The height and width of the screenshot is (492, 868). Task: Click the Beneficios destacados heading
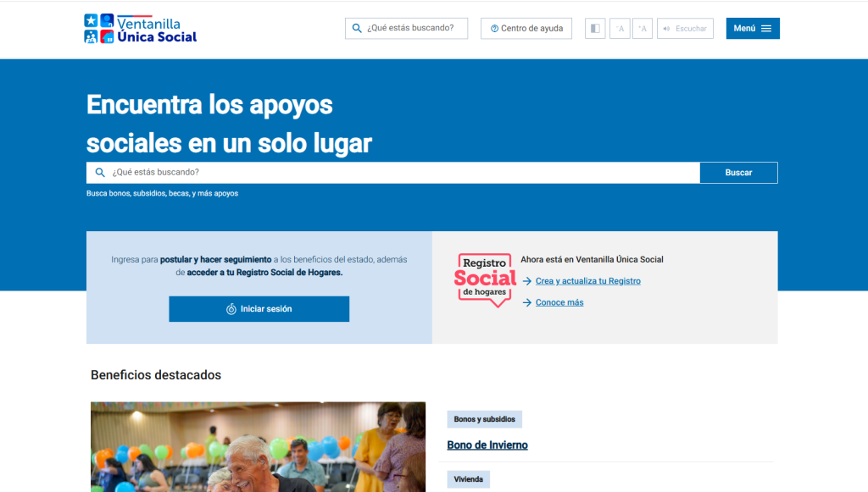point(156,375)
